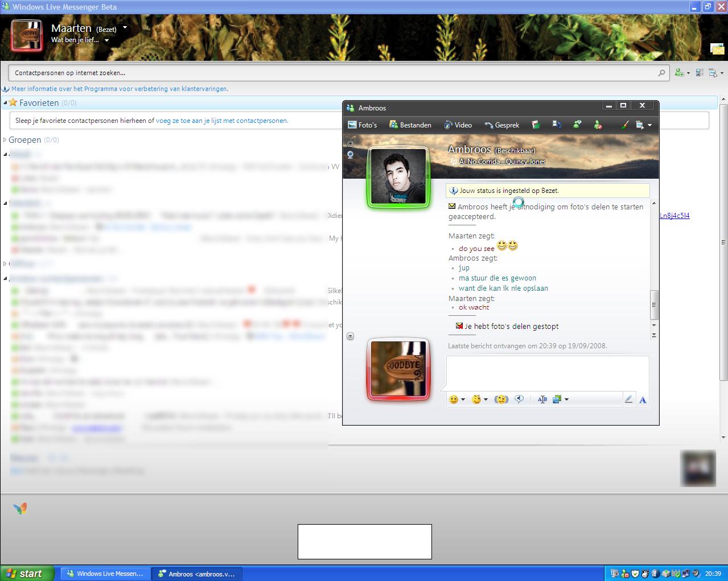
Task: Expand the Groepen section
Action: [x=5, y=139]
